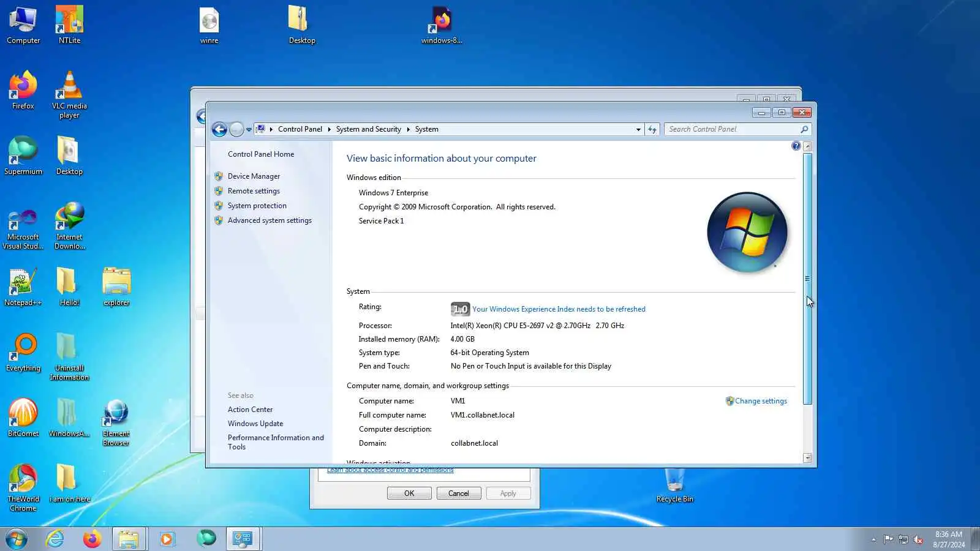The image size is (980, 551).
Task: Select the Everything search desktop shortcut
Action: [x=23, y=353]
